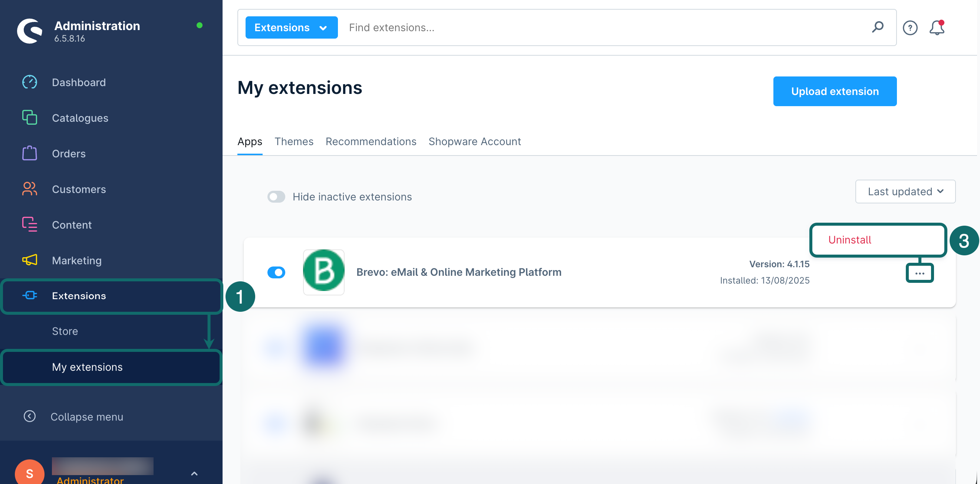Toggle Hide inactive extensions switch
This screenshot has height=484, width=980.
pos(276,197)
